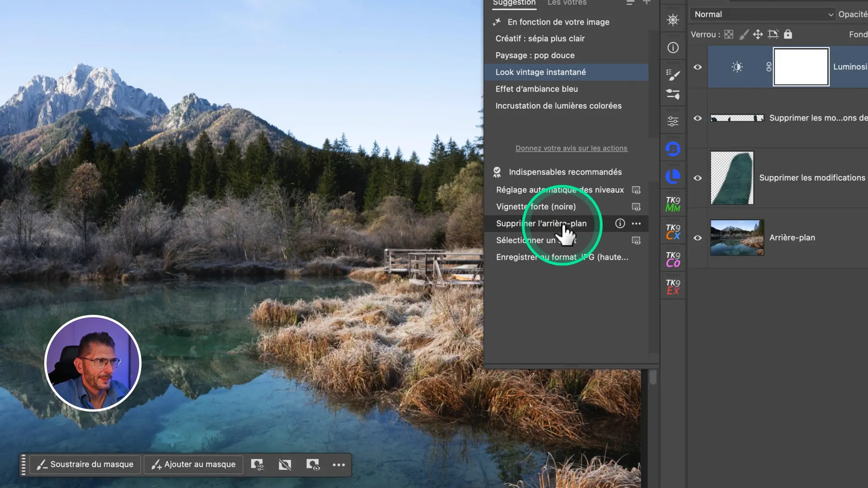Click the canvas vertical scrollbar
868x488 pixels.
(653, 377)
